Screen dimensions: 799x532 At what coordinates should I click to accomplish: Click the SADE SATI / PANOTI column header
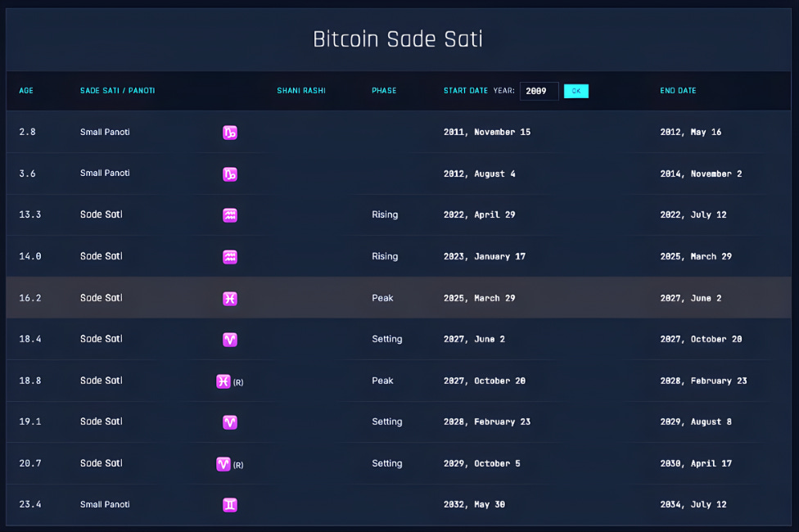coord(117,91)
